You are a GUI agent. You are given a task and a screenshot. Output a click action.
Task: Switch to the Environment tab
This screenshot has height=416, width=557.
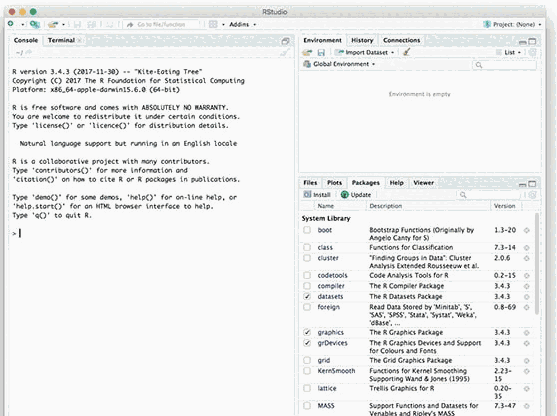pos(322,40)
